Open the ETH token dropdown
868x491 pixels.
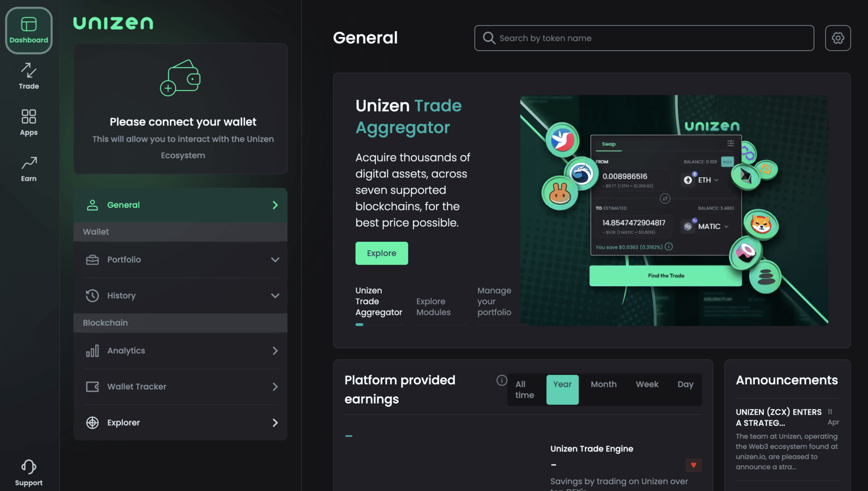click(x=701, y=180)
